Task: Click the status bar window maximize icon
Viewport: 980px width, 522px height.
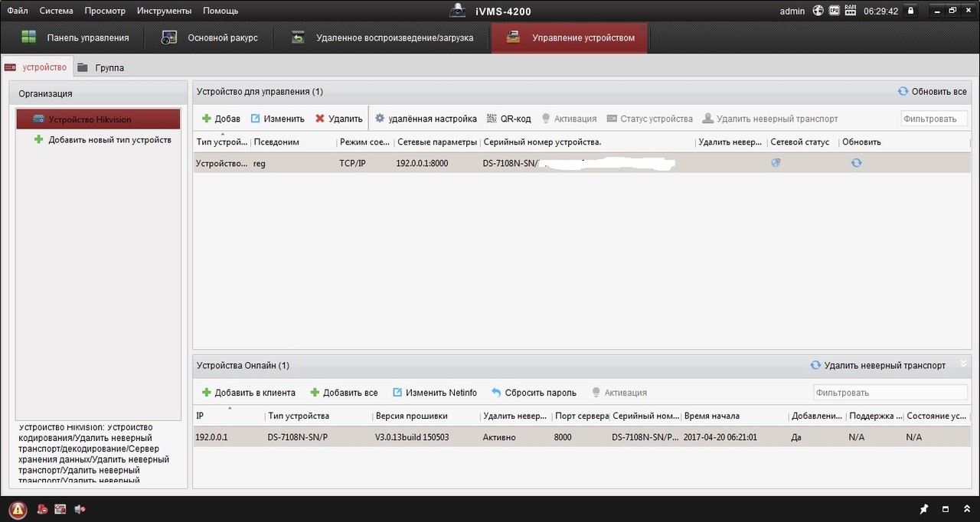Action: click(x=946, y=509)
